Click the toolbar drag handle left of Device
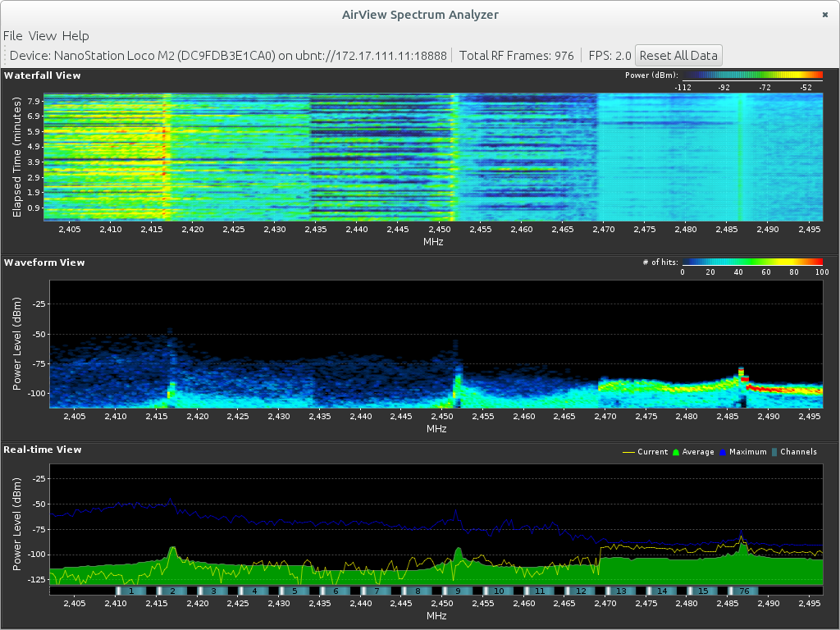 point(4,56)
